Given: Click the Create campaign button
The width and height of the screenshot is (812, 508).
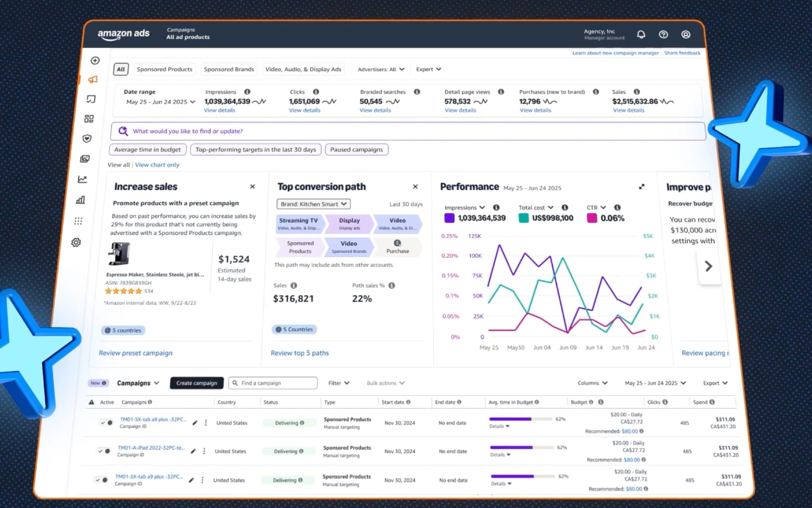Looking at the screenshot, I should (196, 383).
